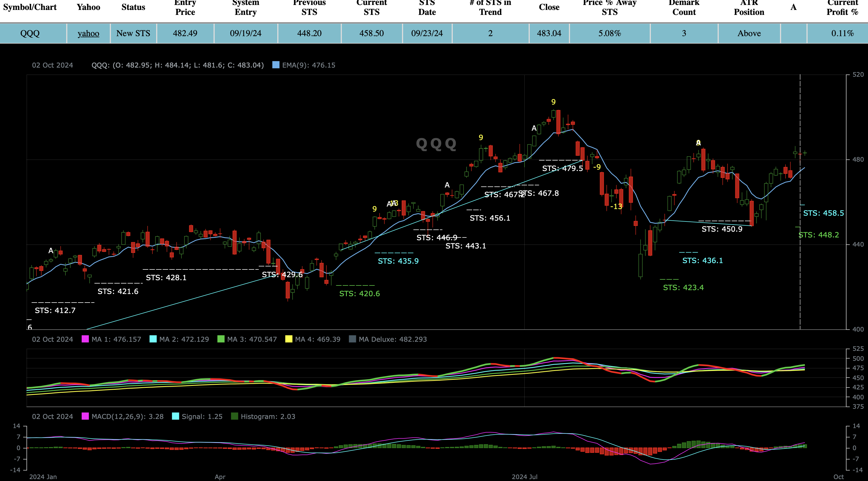Click the Previous STS column header
This screenshot has height=481, width=868.
pyautogui.click(x=309, y=7)
